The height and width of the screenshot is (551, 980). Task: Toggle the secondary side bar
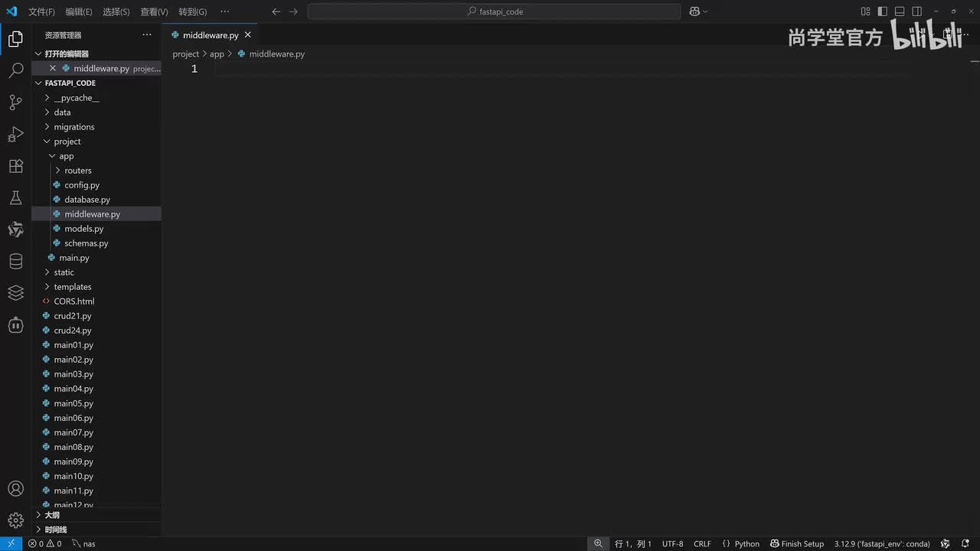tap(917, 11)
